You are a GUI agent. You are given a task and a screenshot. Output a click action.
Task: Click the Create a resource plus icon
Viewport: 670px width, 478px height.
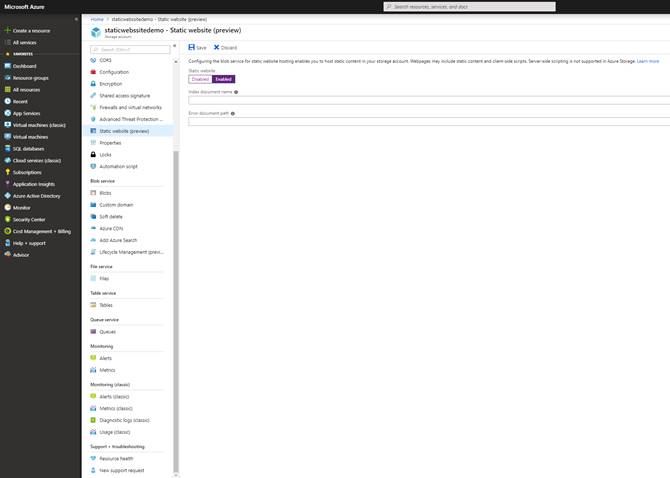click(x=7, y=30)
